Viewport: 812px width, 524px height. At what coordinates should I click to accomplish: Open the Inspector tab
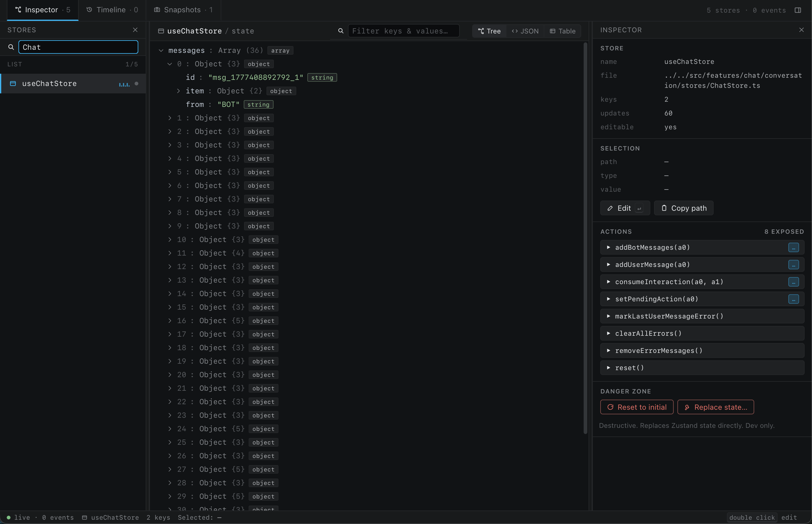point(43,10)
